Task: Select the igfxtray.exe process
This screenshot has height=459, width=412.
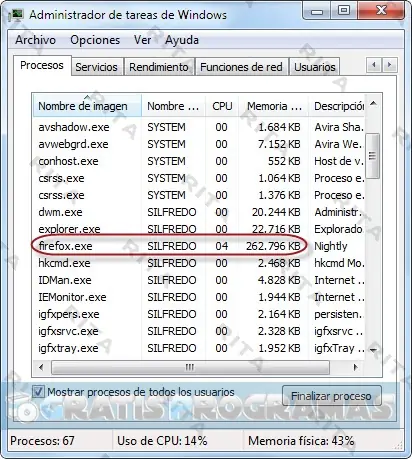Action: [199, 348]
